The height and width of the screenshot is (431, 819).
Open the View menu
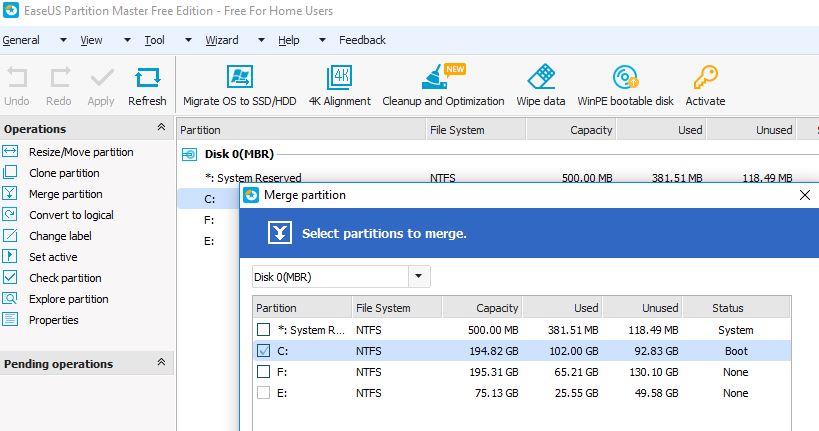(x=91, y=40)
